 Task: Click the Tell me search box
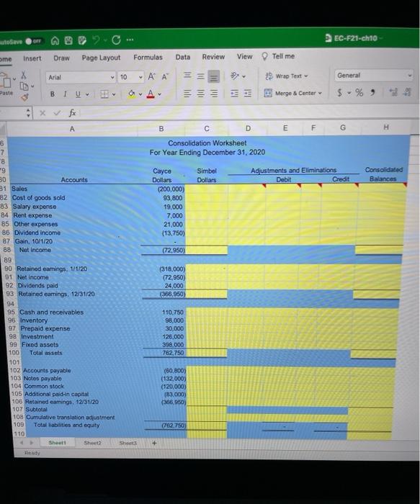pos(279,56)
